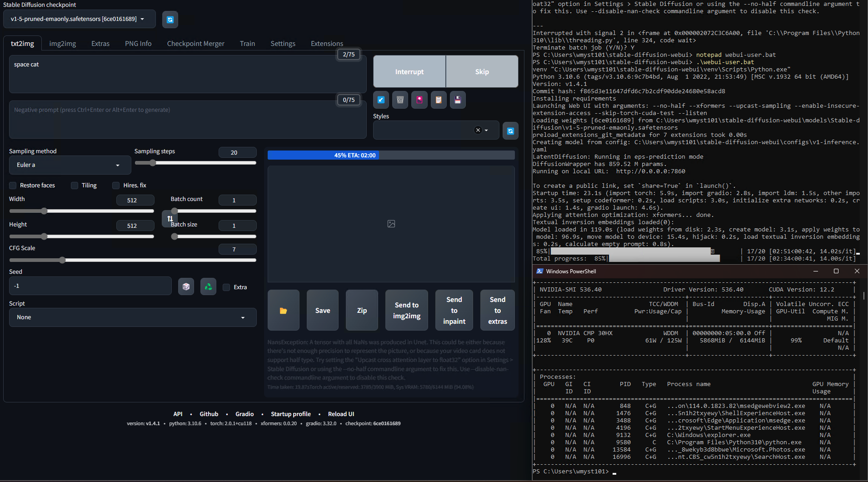Image resolution: width=868 pixels, height=482 pixels.
Task: Enable the Restore faces checkbox
Action: pos(13,186)
